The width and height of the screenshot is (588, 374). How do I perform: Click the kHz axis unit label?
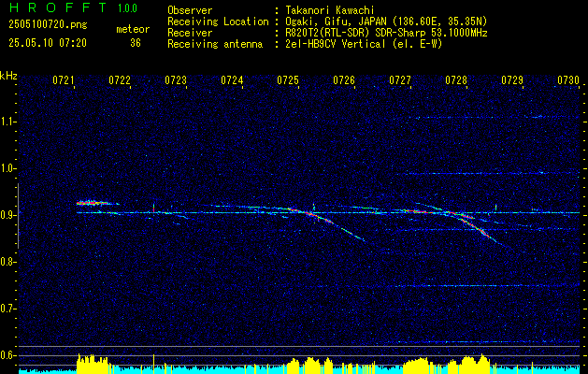pos(8,76)
